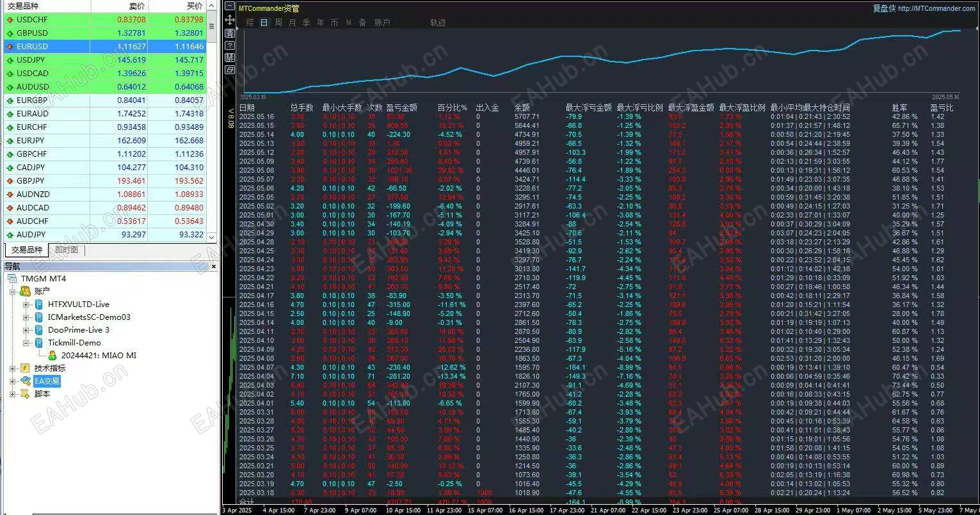The image size is (980, 515).
Task: Click the clear (清) icon in MTCommander sidebar
Action: point(229,33)
